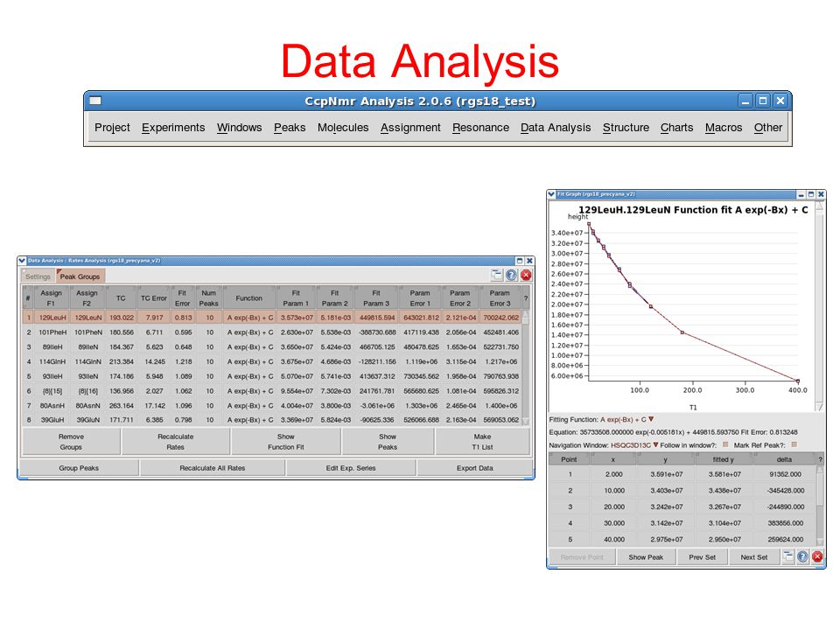Select the 101PheH row cell
The width and height of the screenshot is (840, 630).
coord(52,332)
